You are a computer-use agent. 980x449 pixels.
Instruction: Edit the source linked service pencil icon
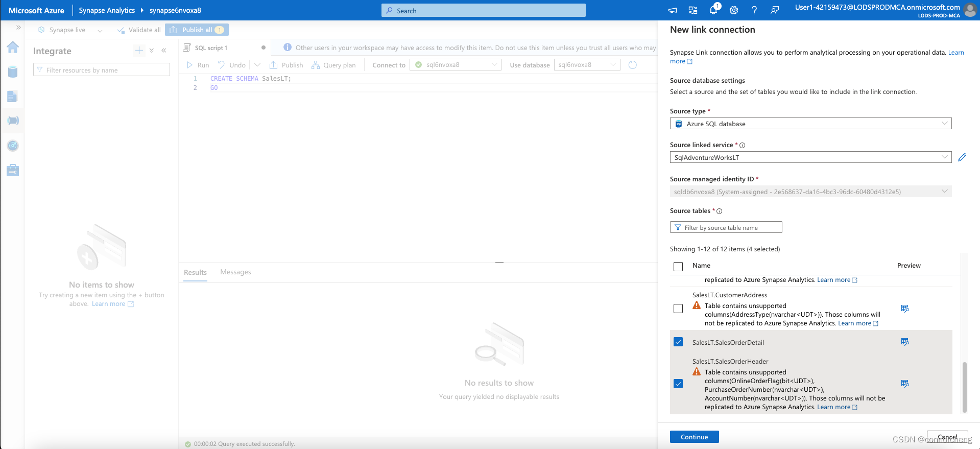click(x=962, y=157)
